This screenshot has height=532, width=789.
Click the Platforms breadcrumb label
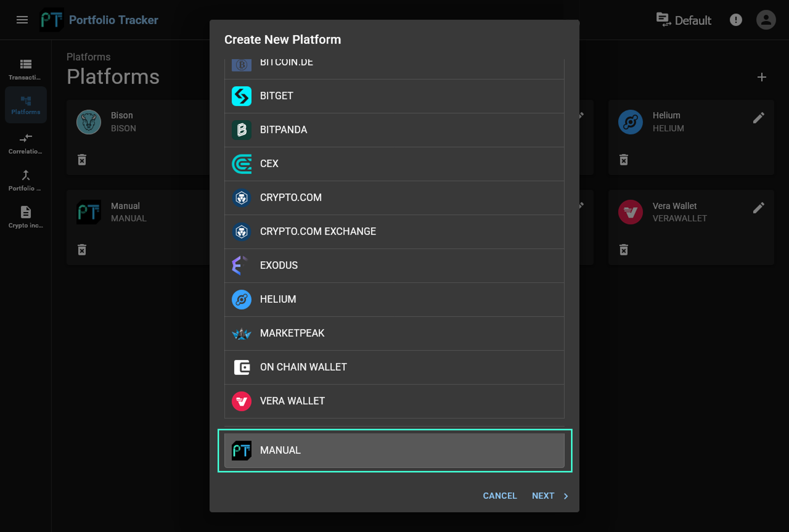[88, 57]
